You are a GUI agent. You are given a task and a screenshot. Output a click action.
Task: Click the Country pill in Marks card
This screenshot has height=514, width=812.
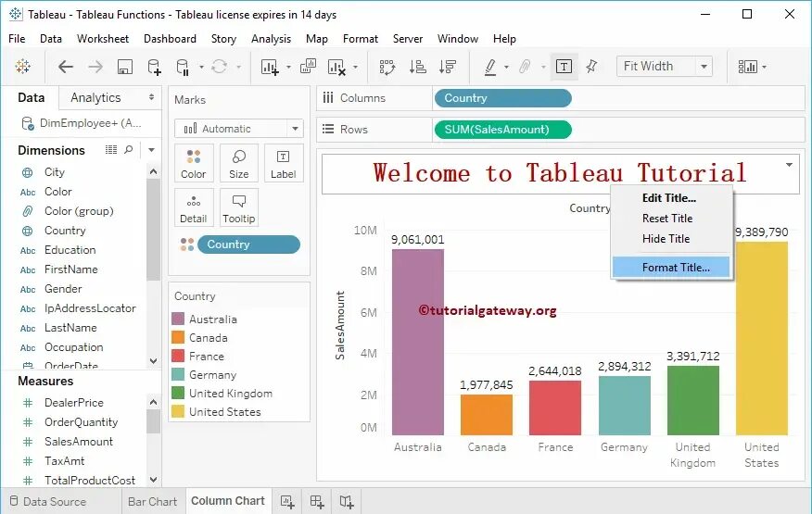[248, 244]
